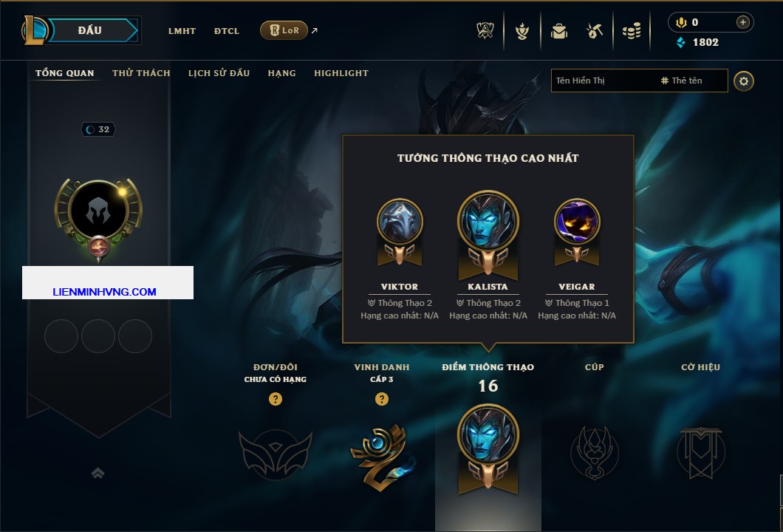Open the ĐTCL menu item
Image resolution: width=783 pixels, height=532 pixels.
tap(227, 31)
